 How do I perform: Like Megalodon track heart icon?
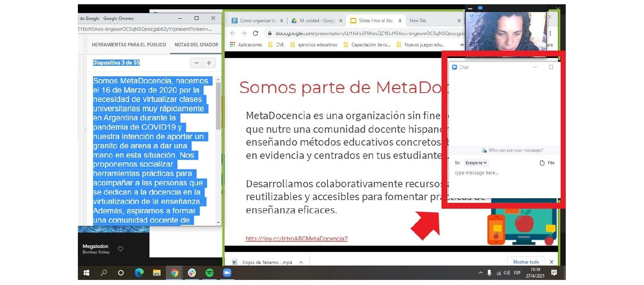[121, 249]
